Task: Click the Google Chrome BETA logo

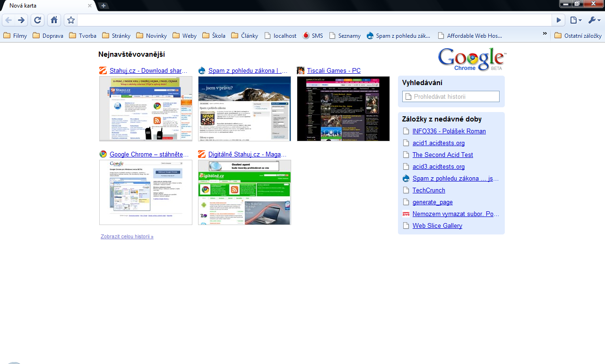Action: pos(472,59)
